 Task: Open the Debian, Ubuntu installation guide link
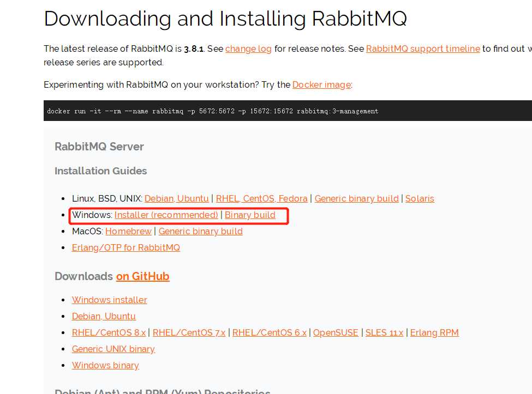[176, 198]
